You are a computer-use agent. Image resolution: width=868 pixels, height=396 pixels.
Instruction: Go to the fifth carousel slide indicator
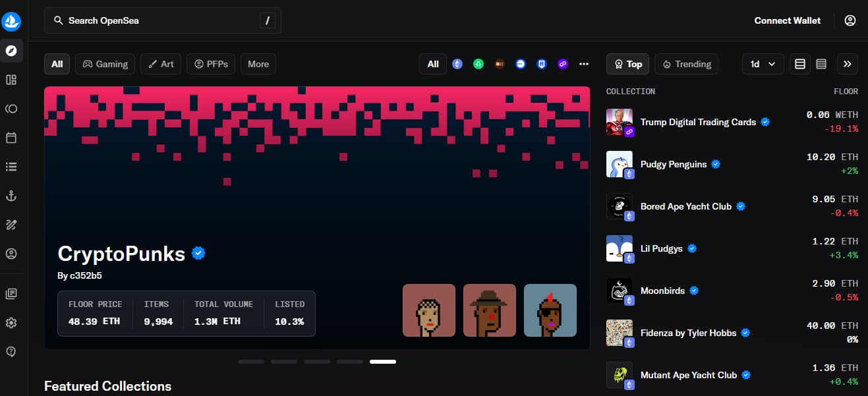point(383,362)
